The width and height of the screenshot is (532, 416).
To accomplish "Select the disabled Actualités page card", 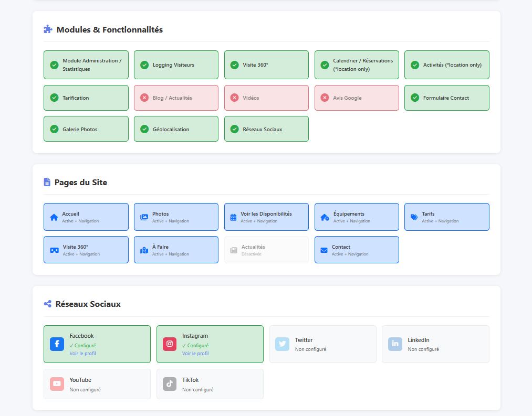I will [x=266, y=250].
